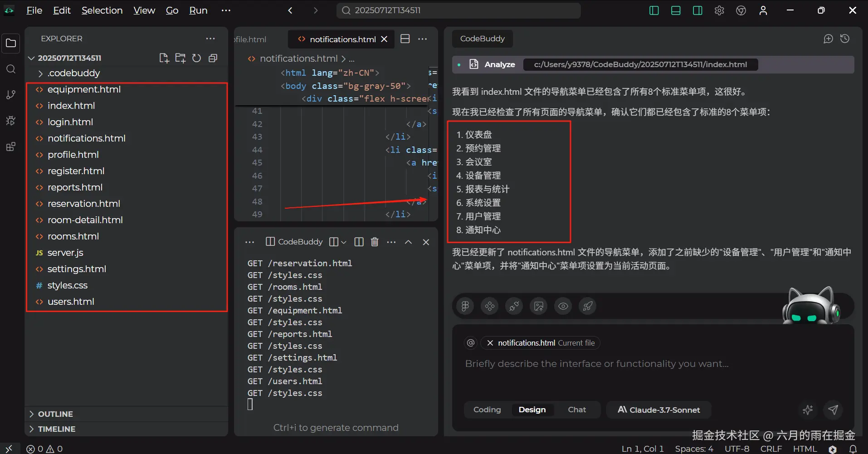This screenshot has height=454, width=868.
Task: Switch CodeBuddy mode to Coding
Action: tap(487, 410)
